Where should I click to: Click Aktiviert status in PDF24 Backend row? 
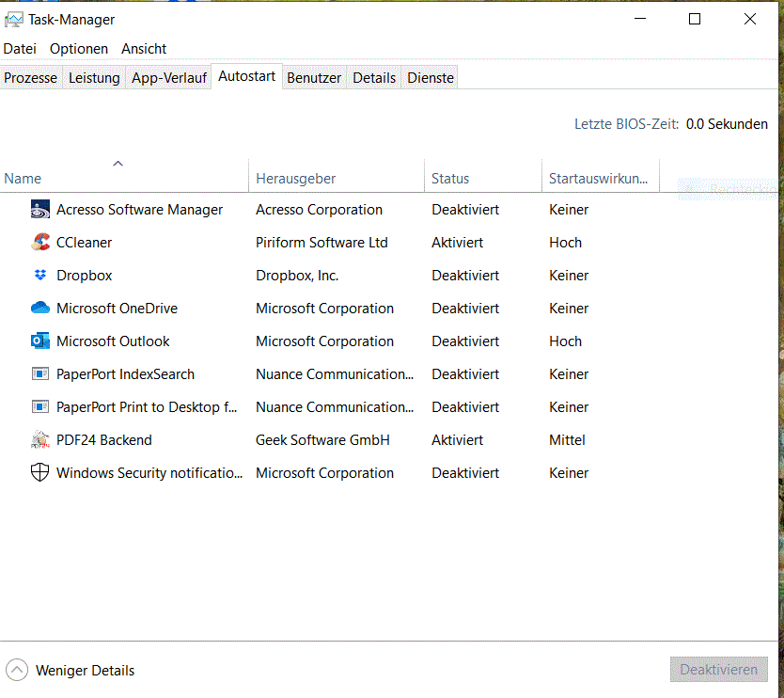click(x=458, y=440)
